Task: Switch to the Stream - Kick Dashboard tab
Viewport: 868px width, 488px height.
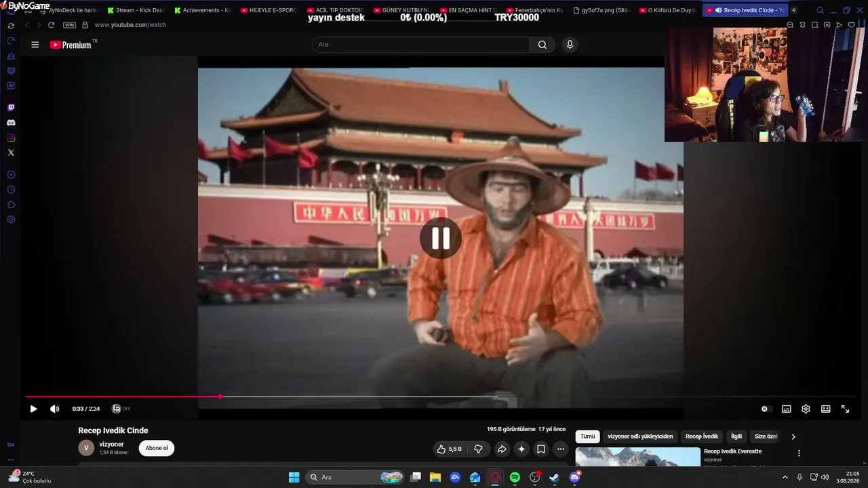Action: [x=136, y=10]
